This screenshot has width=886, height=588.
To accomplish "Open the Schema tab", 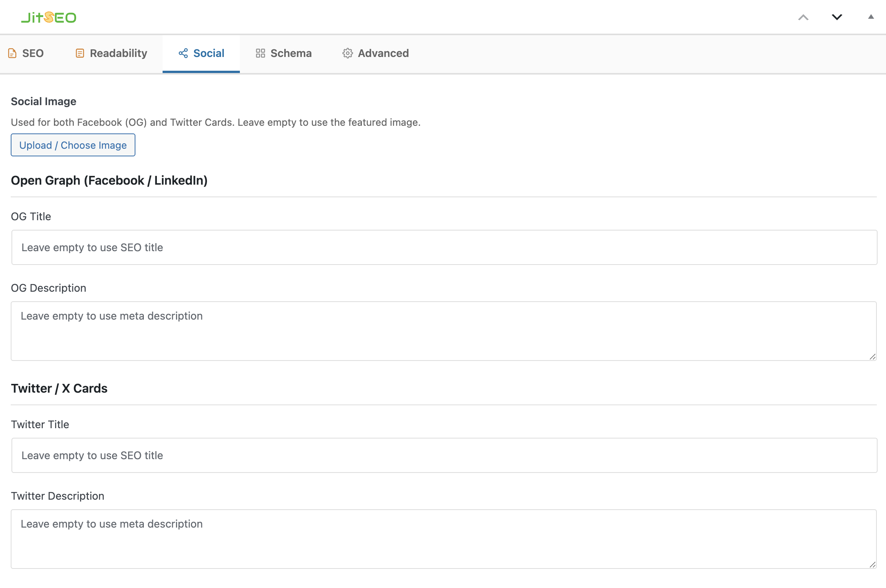I will click(291, 53).
